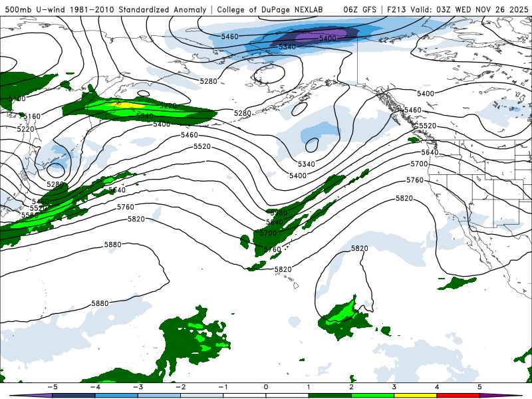Click the colorbar tick label "-5"
The height and width of the screenshot is (399, 532).
tap(53, 387)
